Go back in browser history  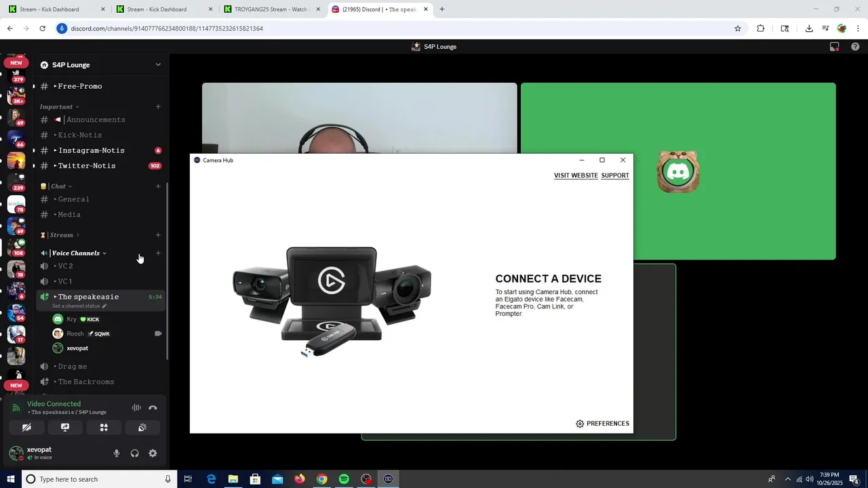point(9,28)
